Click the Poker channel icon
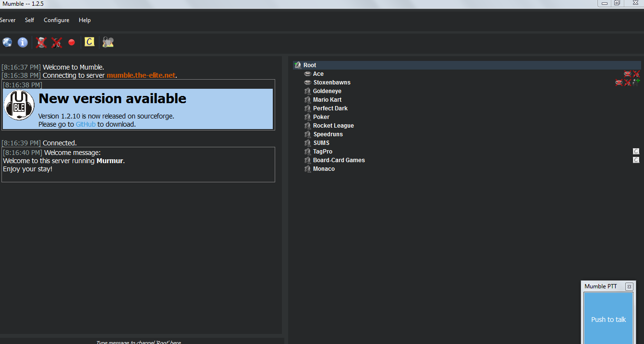 [x=308, y=117]
